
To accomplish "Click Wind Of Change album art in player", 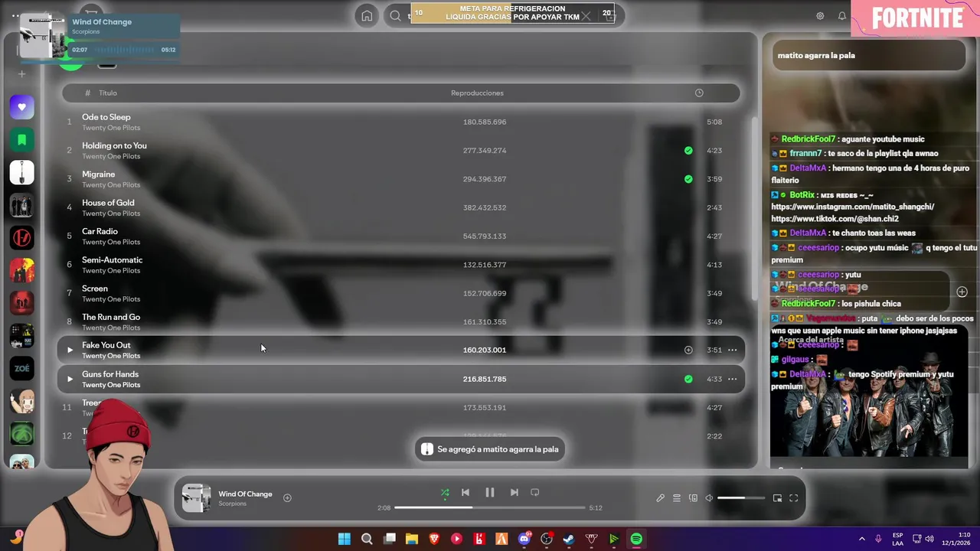I will (196, 498).
